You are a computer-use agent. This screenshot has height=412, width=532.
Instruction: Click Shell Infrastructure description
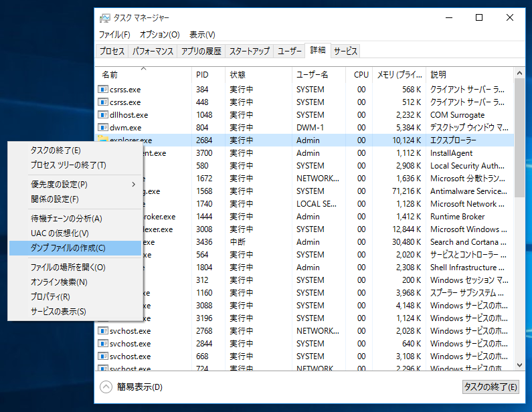point(467,268)
